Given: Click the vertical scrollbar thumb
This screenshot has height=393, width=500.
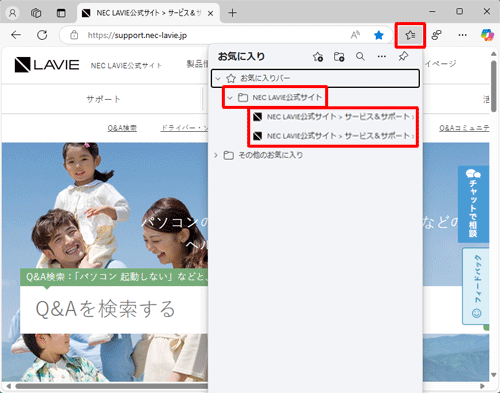Looking at the screenshot, I should [494, 86].
